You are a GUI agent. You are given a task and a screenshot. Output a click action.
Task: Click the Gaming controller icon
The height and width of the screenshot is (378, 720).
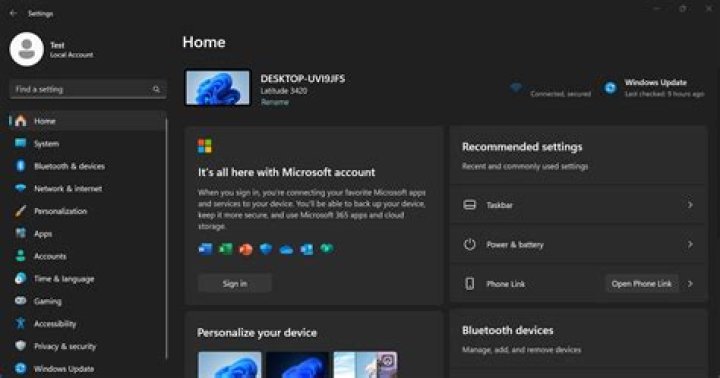pos(21,301)
